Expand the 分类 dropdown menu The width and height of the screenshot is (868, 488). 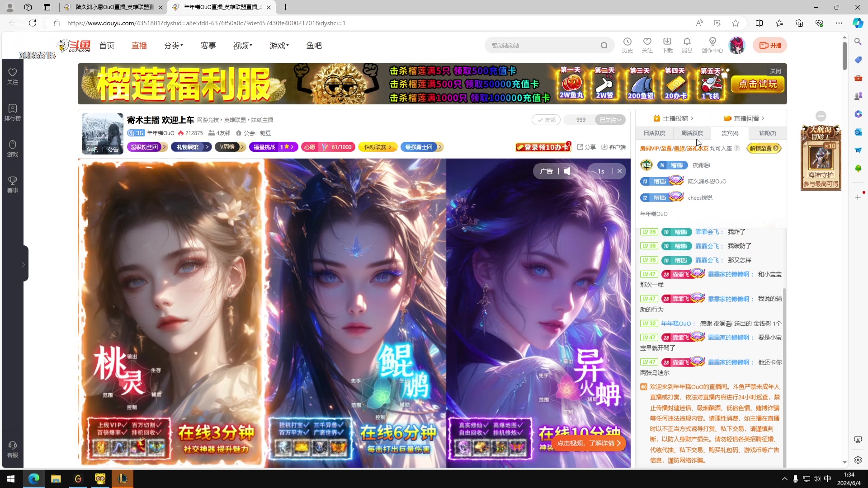tap(174, 46)
